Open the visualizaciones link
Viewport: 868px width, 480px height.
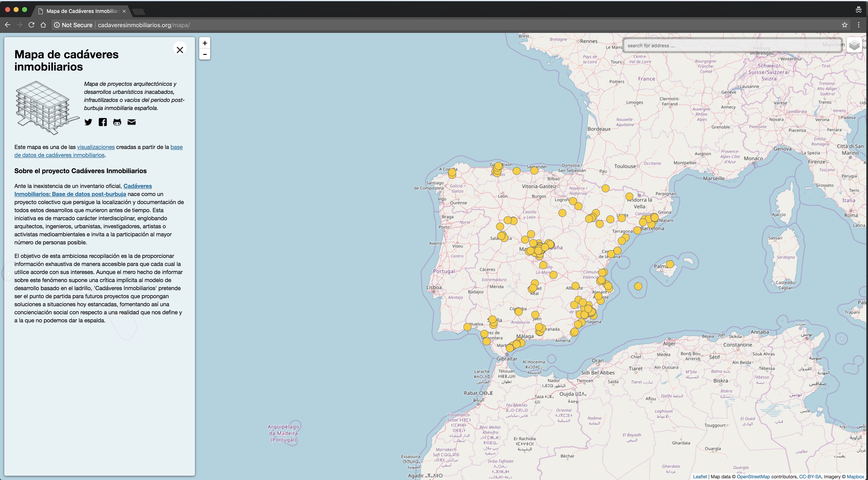pyautogui.click(x=96, y=147)
